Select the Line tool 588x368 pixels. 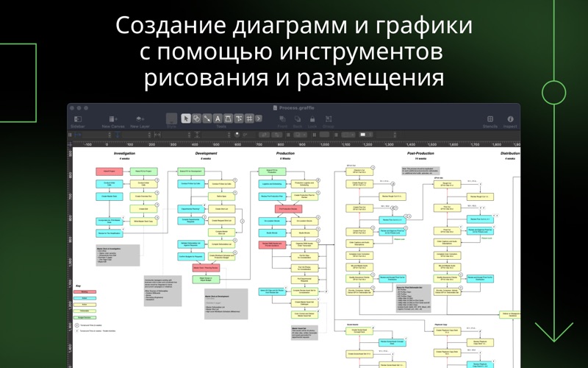(x=207, y=118)
